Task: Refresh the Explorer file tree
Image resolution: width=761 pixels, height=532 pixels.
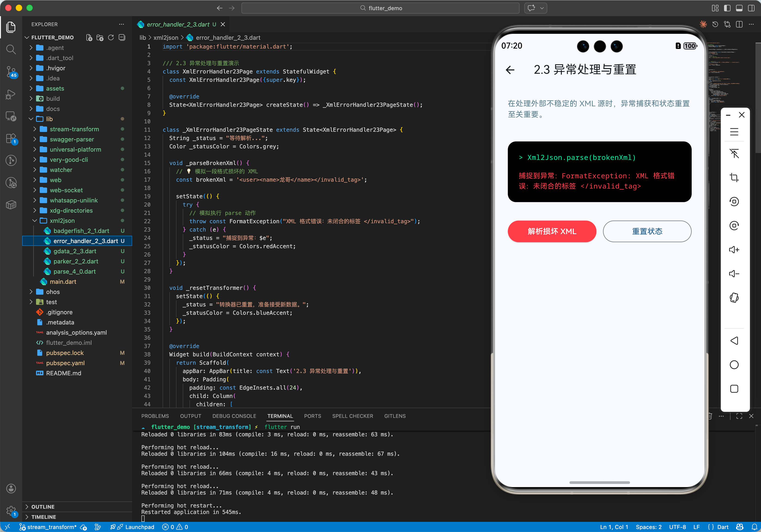Action: [111, 37]
